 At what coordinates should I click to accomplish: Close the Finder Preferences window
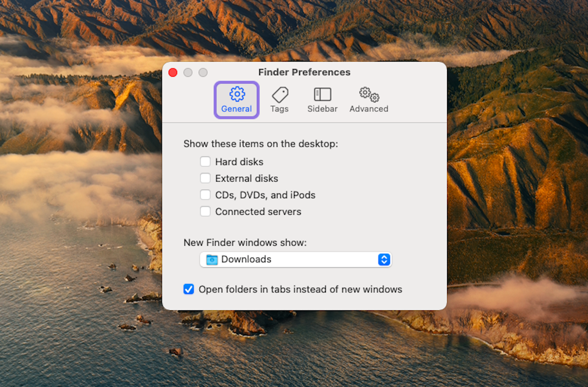[173, 72]
